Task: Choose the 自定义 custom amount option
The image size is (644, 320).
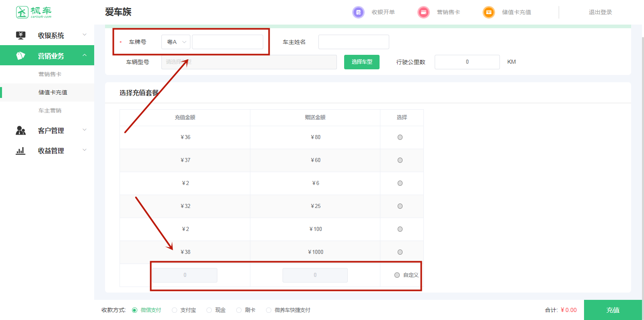Action: coord(397,275)
